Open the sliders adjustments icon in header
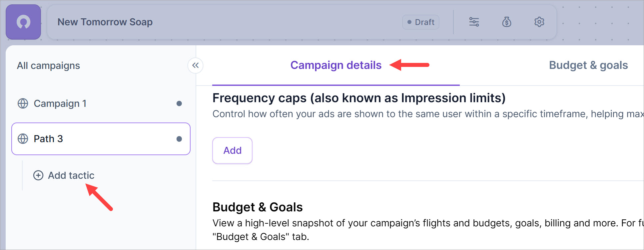Image resolution: width=644 pixels, height=250 pixels. (474, 22)
